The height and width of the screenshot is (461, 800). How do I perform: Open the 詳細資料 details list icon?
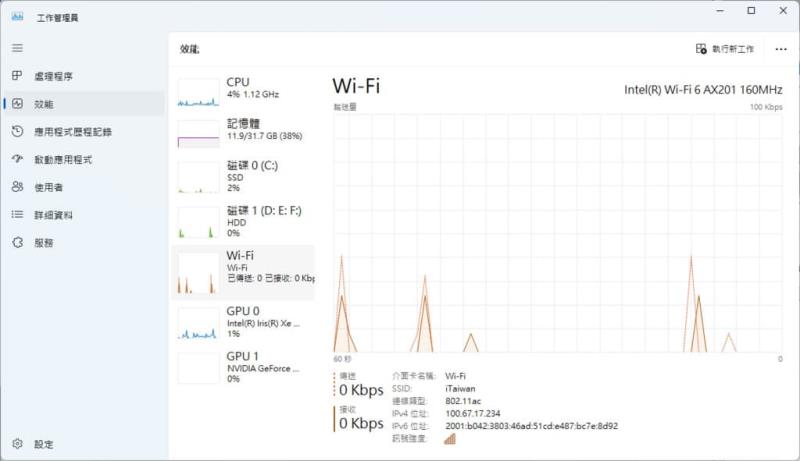(x=17, y=215)
